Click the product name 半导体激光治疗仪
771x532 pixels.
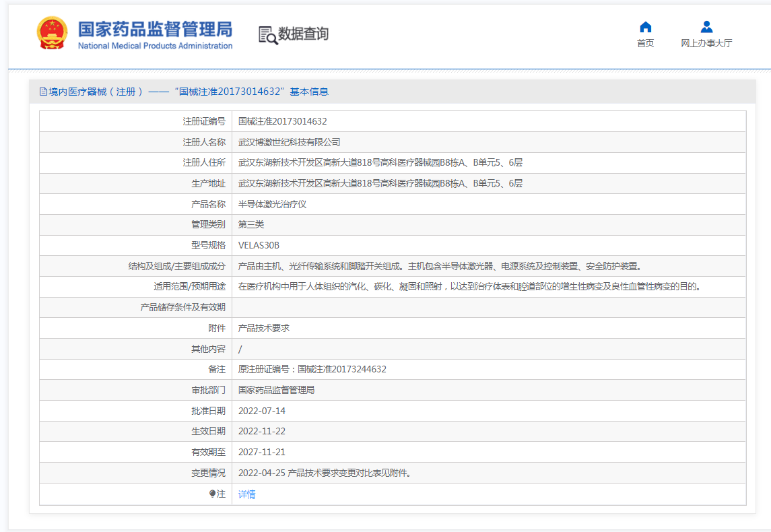(x=272, y=204)
